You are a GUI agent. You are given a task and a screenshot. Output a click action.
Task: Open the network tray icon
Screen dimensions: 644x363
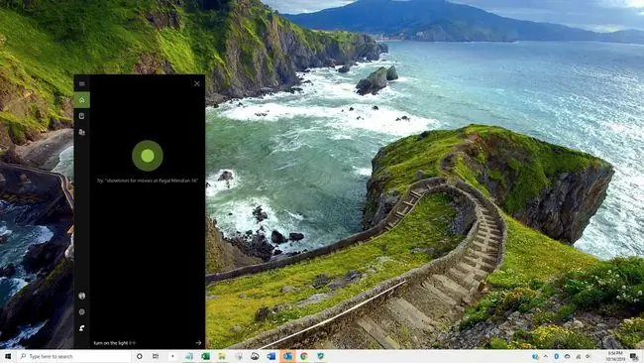[x=578, y=356]
